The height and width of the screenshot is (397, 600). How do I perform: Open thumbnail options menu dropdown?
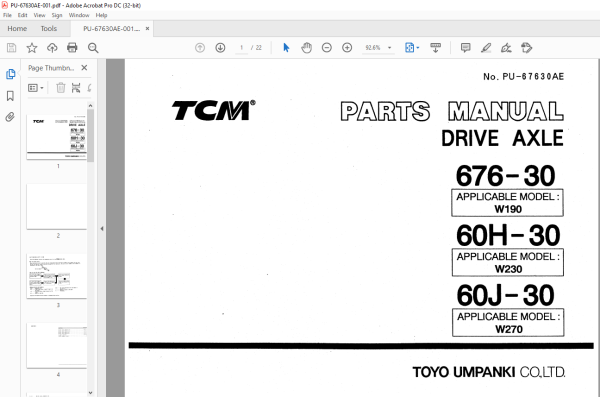36,88
